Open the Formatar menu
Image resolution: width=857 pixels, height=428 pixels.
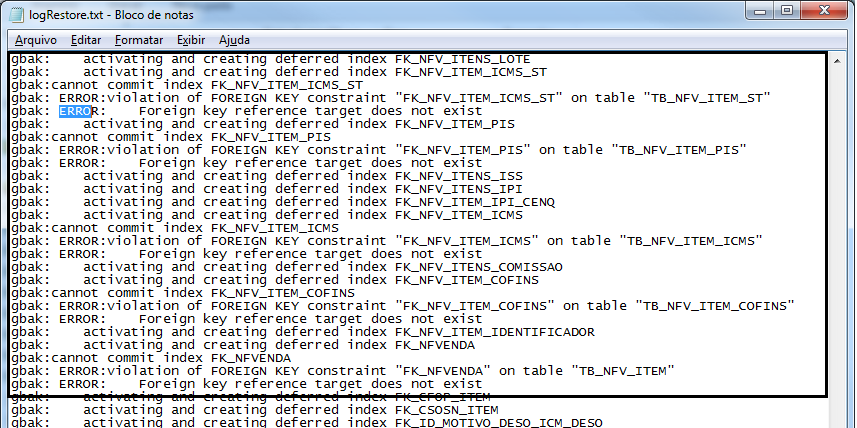[x=139, y=40]
